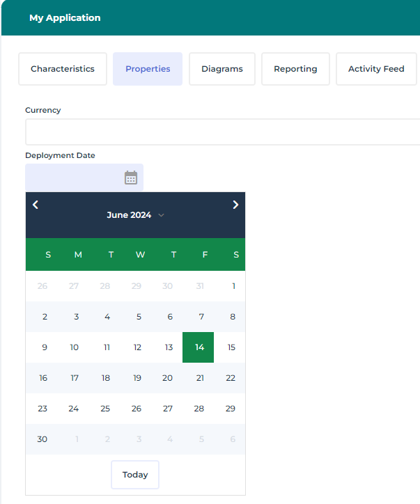Open the Diagrams tab
Image resolution: width=420 pixels, height=504 pixels.
[x=222, y=69]
